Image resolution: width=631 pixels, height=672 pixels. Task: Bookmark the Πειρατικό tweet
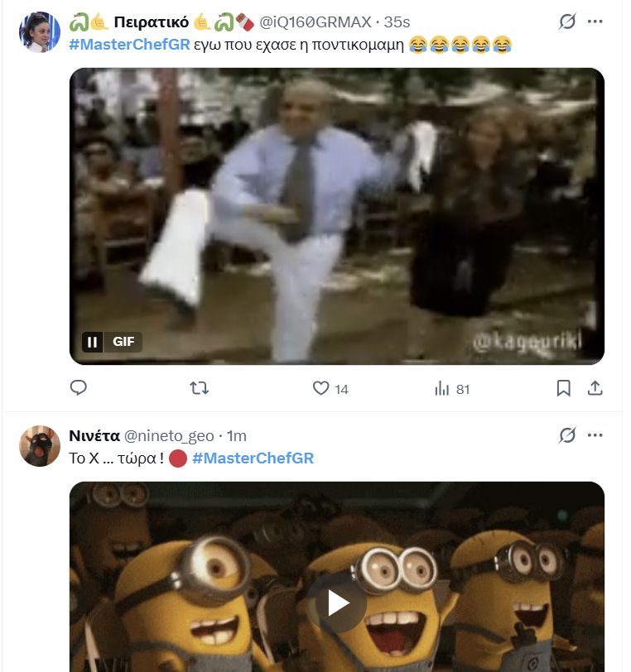click(563, 387)
